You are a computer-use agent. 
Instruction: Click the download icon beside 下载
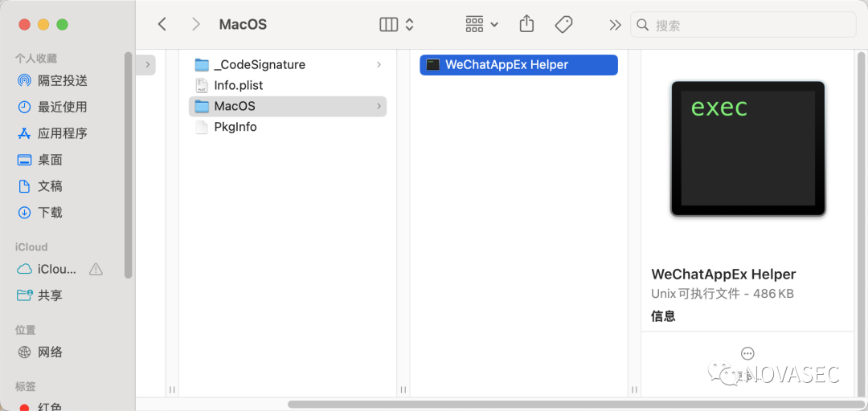(x=24, y=213)
